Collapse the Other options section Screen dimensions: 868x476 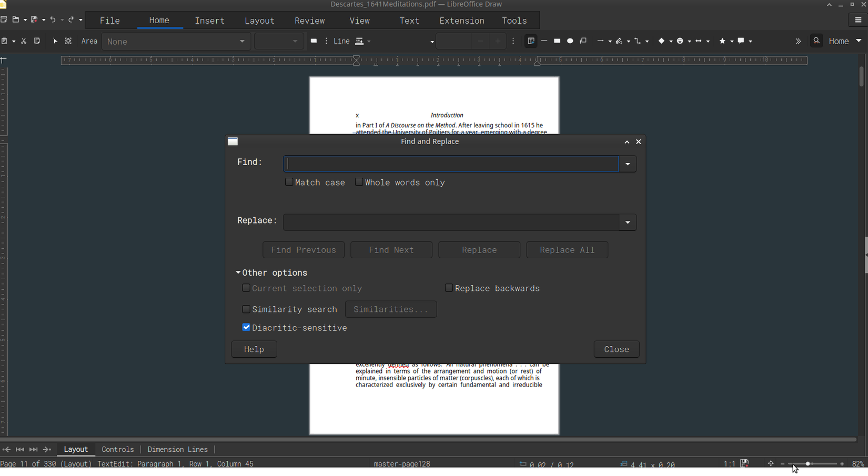pos(238,272)
